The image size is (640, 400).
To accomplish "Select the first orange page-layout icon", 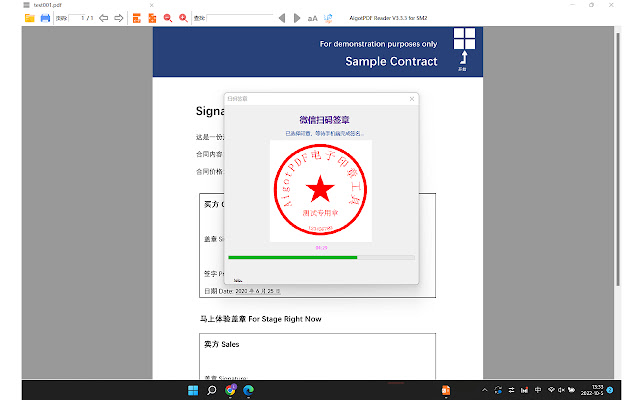I will coord(137,18).
